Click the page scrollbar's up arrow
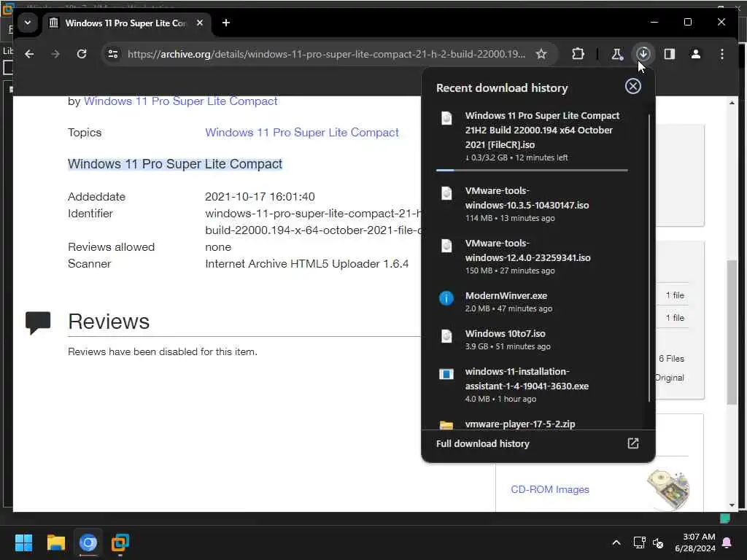Viewport: 747px width, 560px height. (x=732, y=102)
